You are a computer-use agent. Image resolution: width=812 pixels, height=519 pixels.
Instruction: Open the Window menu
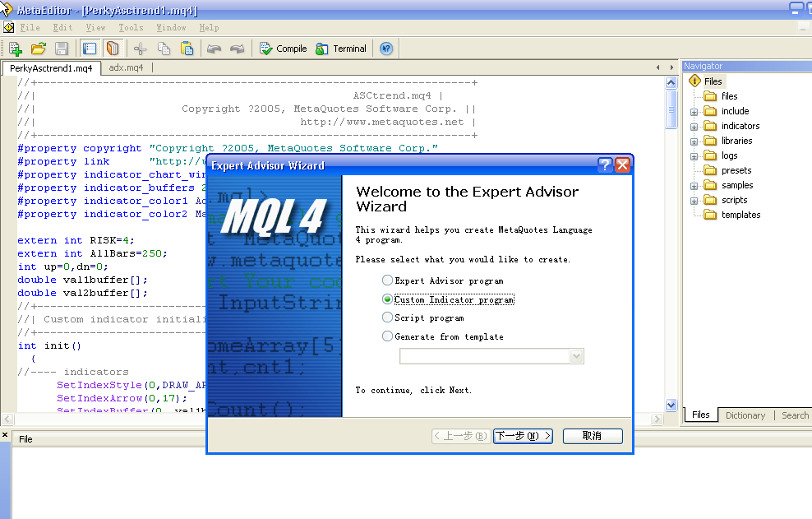tap(172, 27)
